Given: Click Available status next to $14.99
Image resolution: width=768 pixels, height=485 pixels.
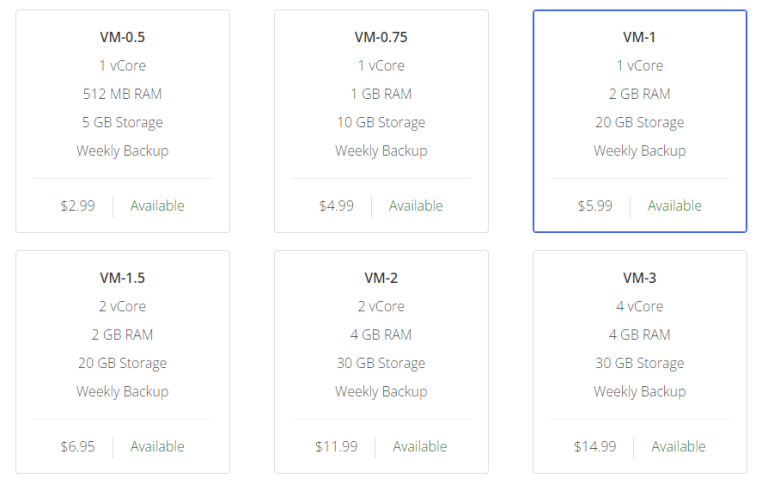Looking at the screenshot, I should [678, 447].
